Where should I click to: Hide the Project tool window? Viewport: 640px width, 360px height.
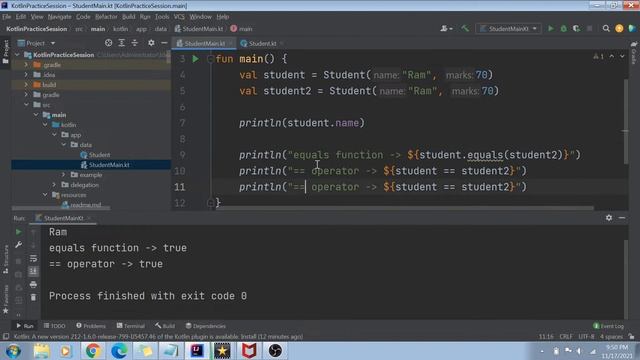pos(164,43)
